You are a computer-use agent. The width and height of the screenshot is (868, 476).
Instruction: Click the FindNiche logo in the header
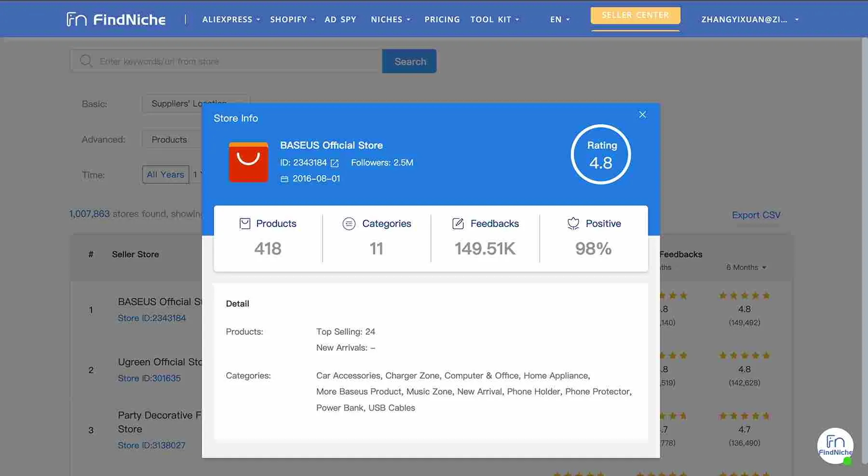point(116,19)
